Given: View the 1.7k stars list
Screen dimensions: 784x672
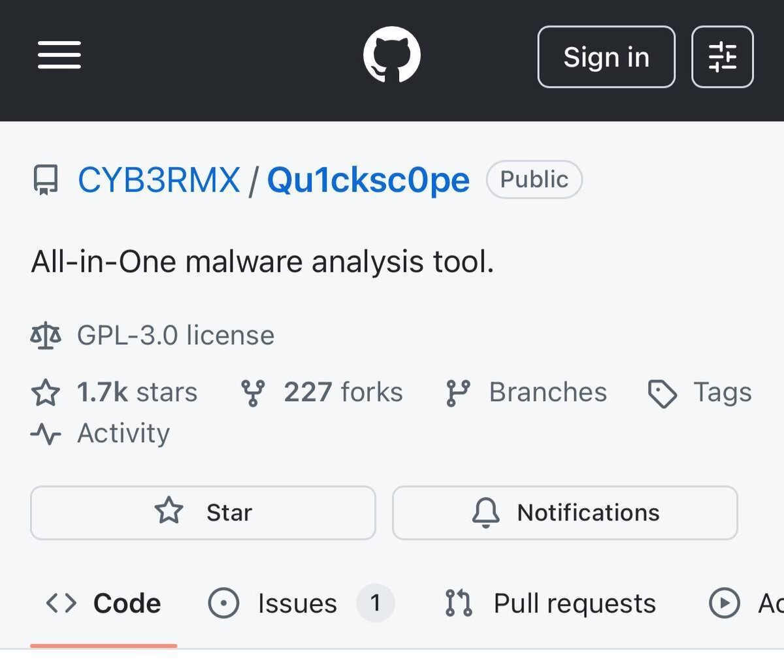Looking at the screenshot, I should [137, 392].
